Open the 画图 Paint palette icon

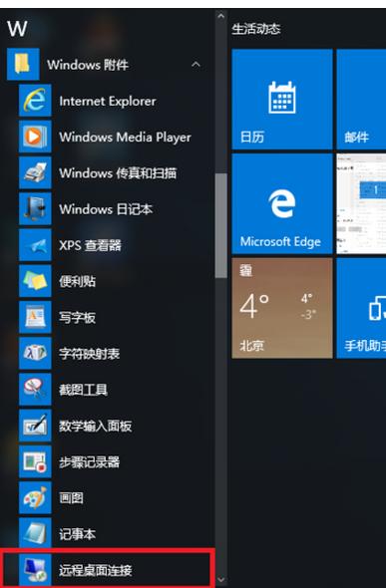[35, 497]
